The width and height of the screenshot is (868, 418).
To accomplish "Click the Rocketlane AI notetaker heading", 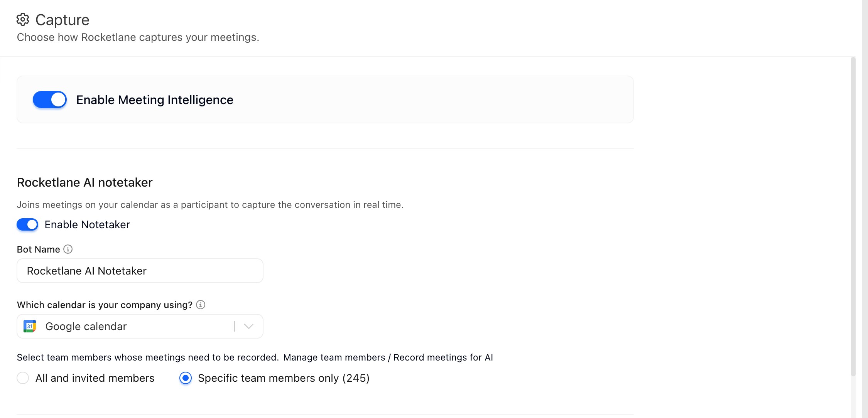I will 85,182.
